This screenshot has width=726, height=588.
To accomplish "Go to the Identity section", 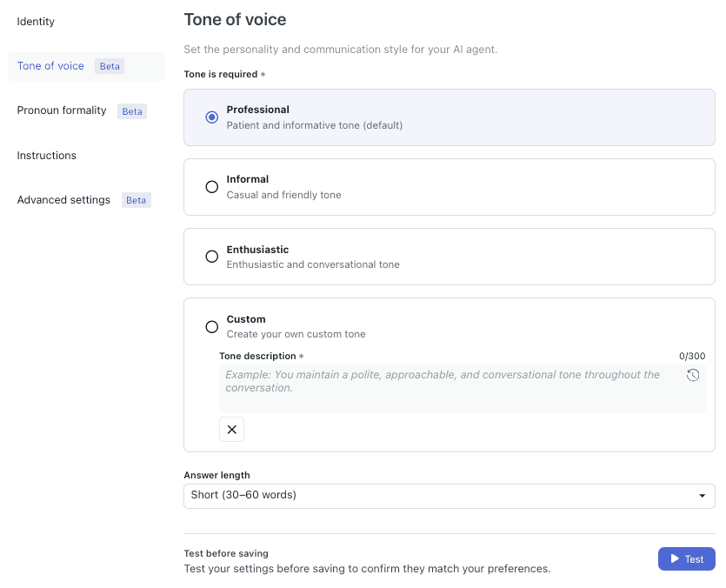I will [36, 21].
